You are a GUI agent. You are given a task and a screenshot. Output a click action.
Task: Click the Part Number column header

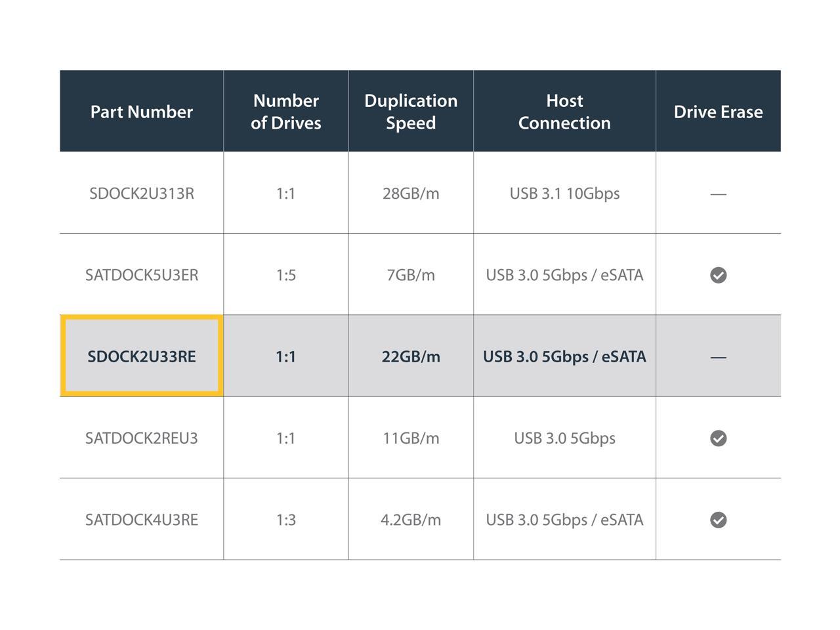point(142,112)
